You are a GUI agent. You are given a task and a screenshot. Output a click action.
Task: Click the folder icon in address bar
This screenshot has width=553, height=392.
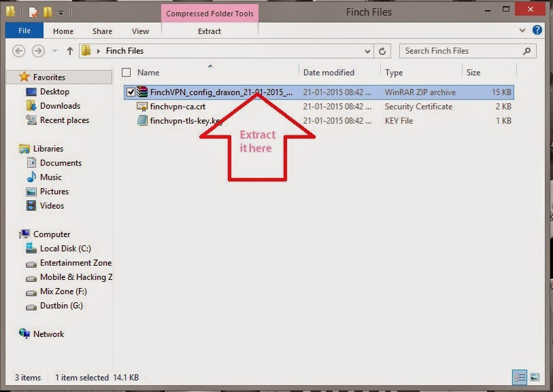86,51
